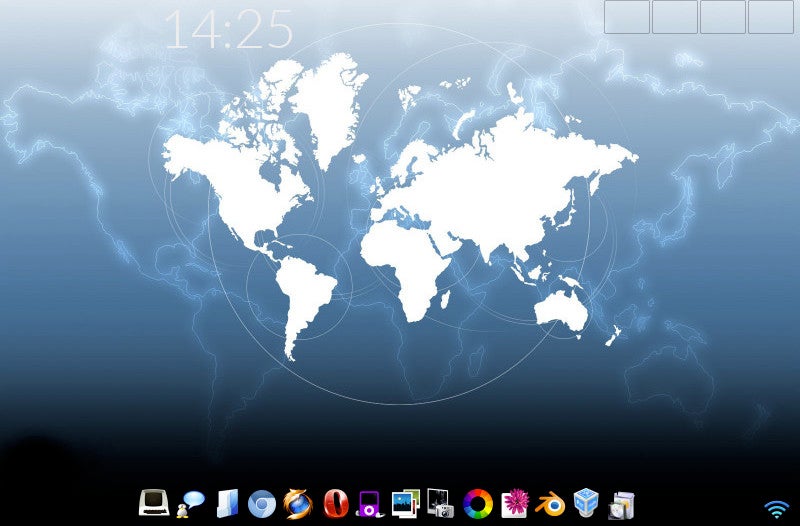
Task: Launch the color wheel application
Action: [x=478, y=504]
